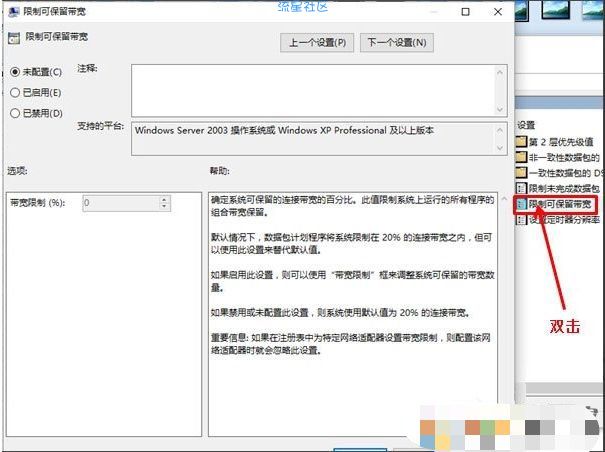Increase 带宽限制 with spinner up arrow
The width and height of the screenshot is (605, 452).
[x=165, y=200]
